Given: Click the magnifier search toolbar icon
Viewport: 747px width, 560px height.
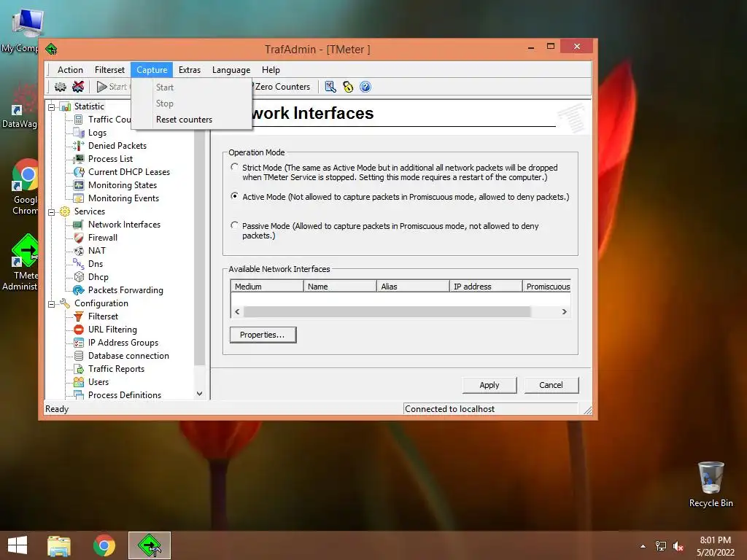Looking at the screenshot, I should tap(330, 87).
